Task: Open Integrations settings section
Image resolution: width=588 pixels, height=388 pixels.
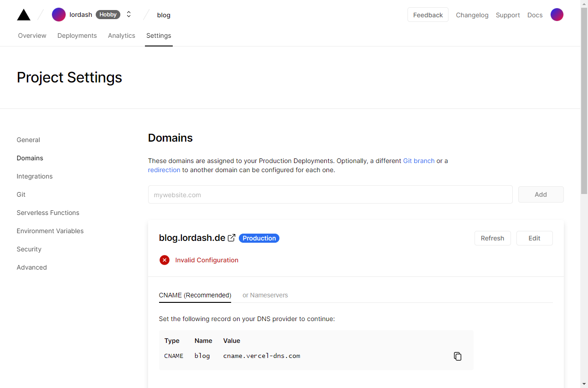Action: (x=35, y=176)
